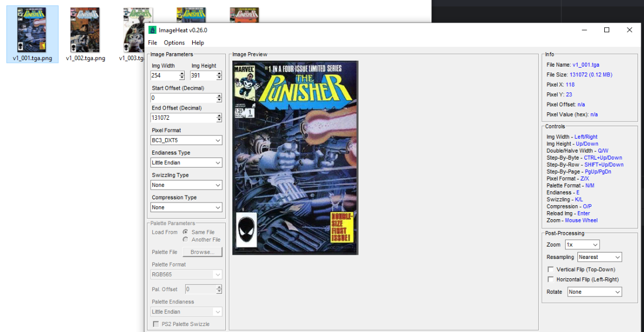Decrease Img Height with down arrow
The width and height of the screenshot is (644, 332).
pos(220,78)
